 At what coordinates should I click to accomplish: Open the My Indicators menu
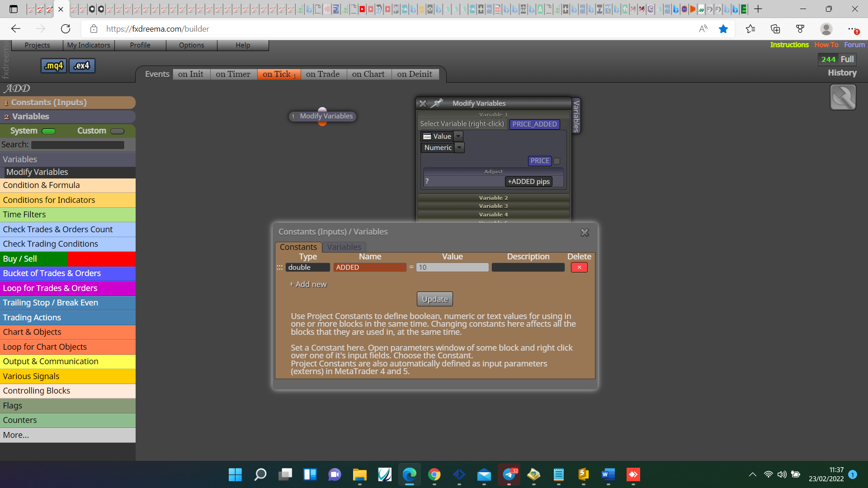coord(89,45)
